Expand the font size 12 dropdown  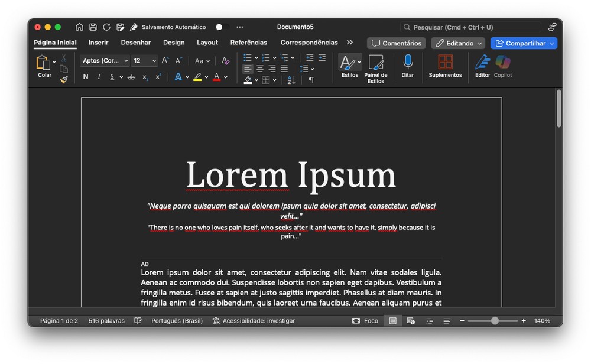[154, 61]
